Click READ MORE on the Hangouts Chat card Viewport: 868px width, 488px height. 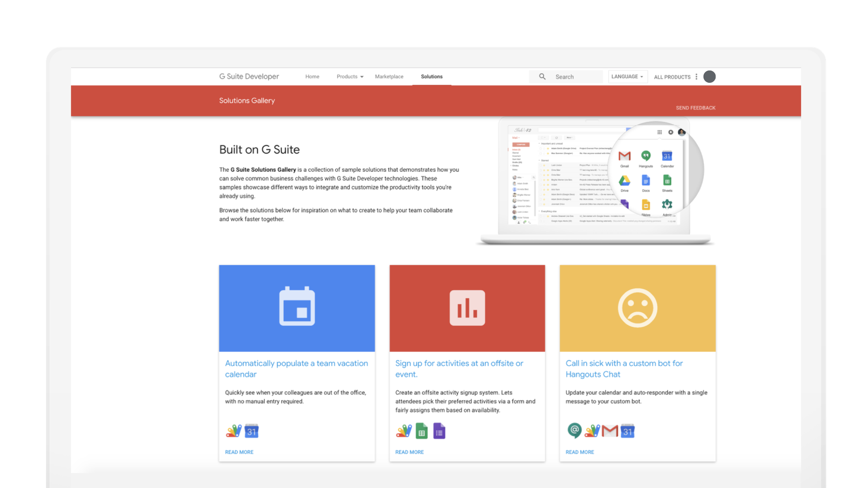pyautogui.click(x=580, y=452)
